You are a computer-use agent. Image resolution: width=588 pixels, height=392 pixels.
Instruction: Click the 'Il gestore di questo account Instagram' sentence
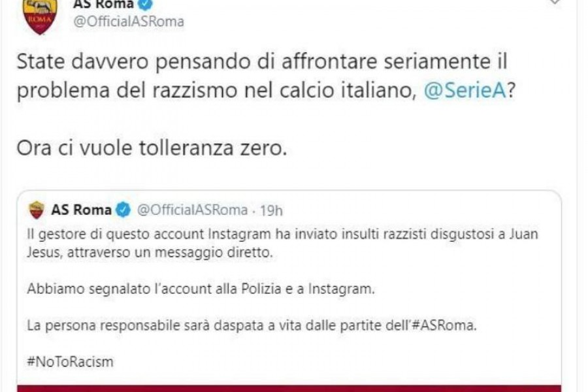(x=282, y=243)
